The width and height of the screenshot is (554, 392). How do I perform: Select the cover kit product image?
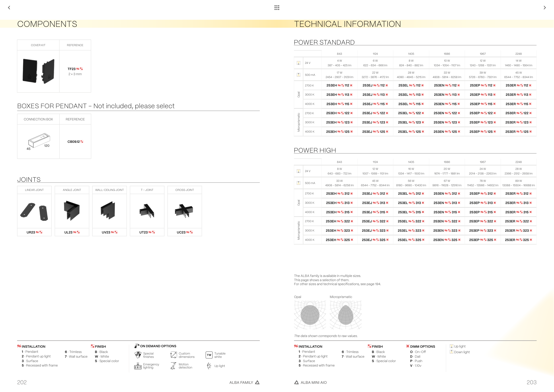pos(38,71)
